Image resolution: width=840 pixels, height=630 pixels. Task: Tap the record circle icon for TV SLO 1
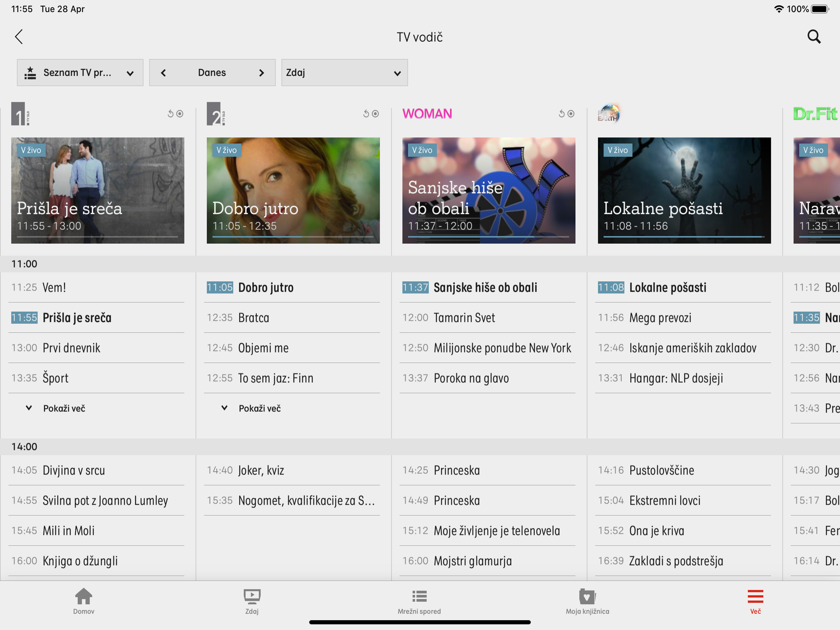pyautogui.click(x=180, y=114)
